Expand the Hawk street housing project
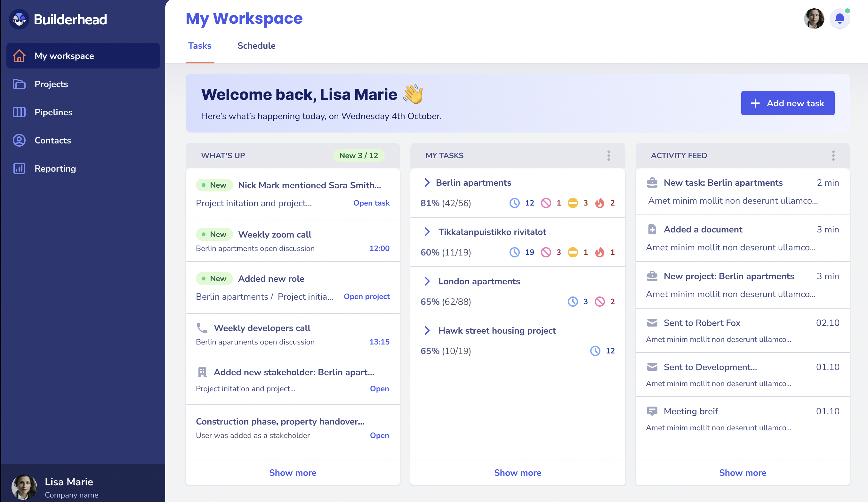Screen dimensions: 868x502 pos(427,330)
